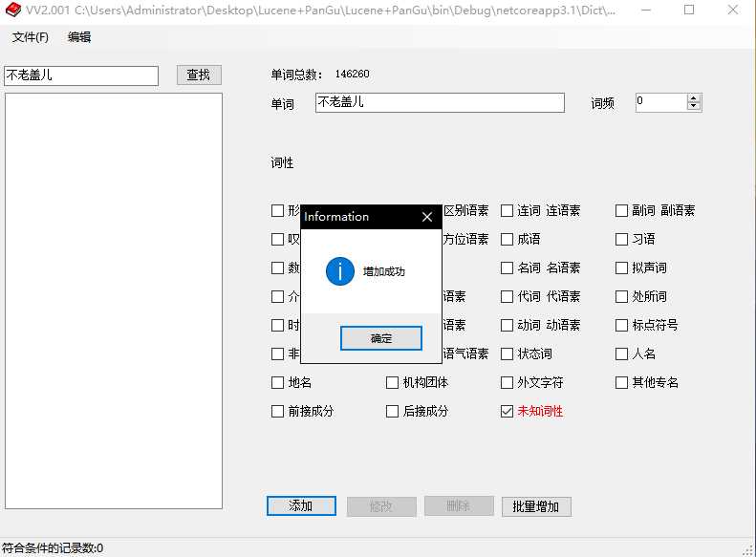Click the 查找 search button

pyautogui.click(x=199, y=75)
